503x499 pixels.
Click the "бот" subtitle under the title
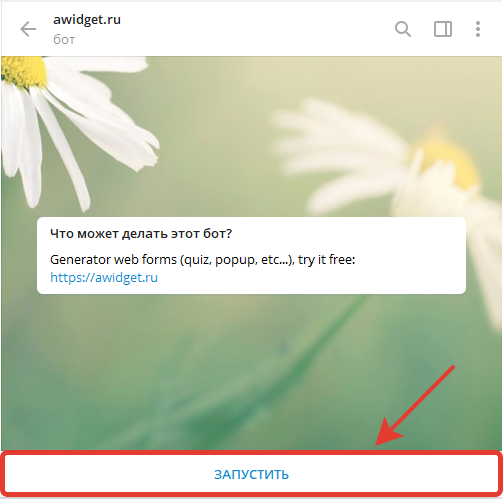64,40
